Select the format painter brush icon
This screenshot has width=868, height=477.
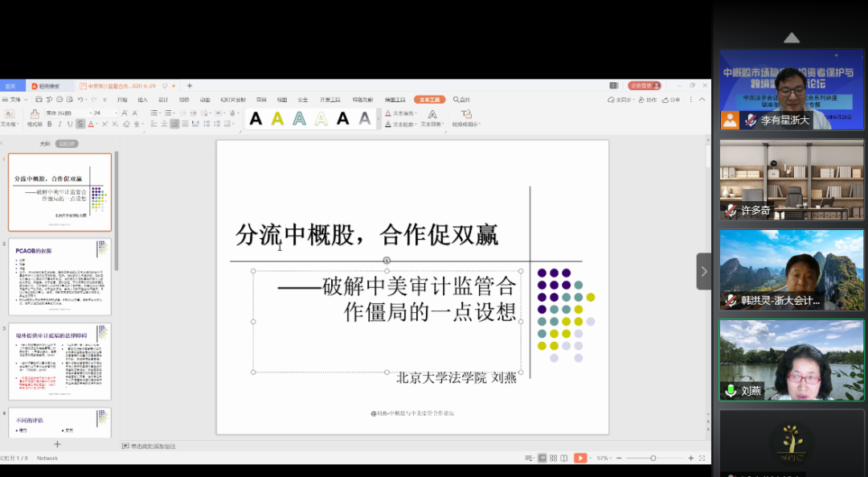pyautogui.click(x=35, y=114)
